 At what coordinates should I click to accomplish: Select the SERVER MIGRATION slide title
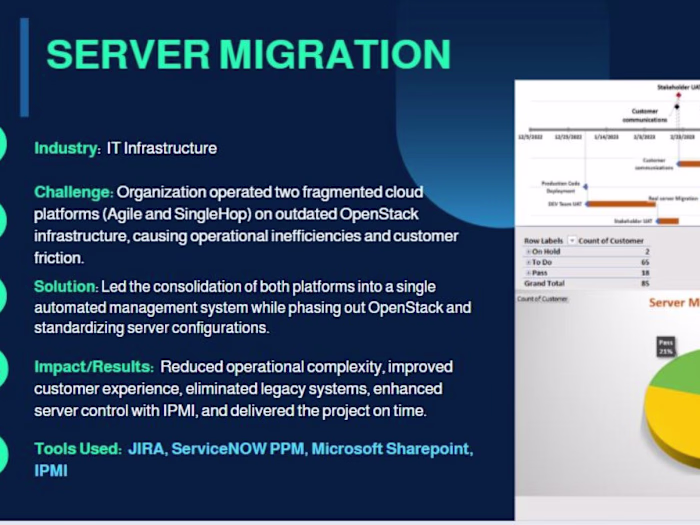pyautogui.click(x=249, y=54)
